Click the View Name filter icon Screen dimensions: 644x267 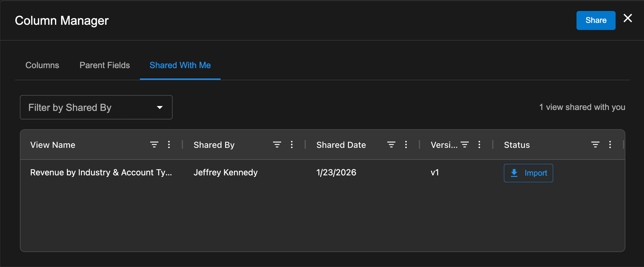154,144
